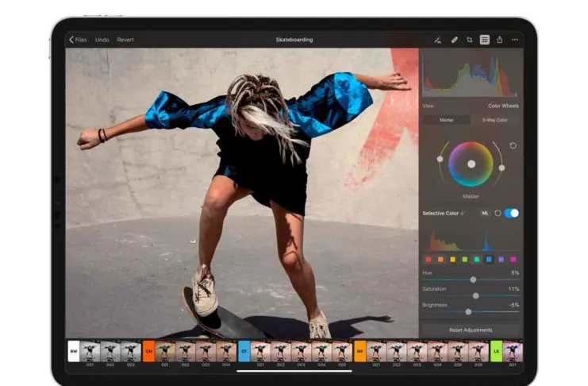Apply ML auto Selective Color

tap(485, 213)
